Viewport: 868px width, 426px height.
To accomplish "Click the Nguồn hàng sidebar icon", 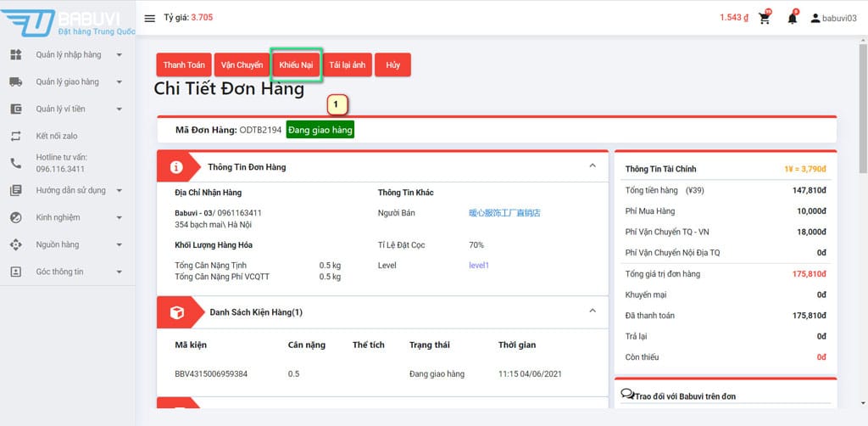I will [x=15, y=244].
